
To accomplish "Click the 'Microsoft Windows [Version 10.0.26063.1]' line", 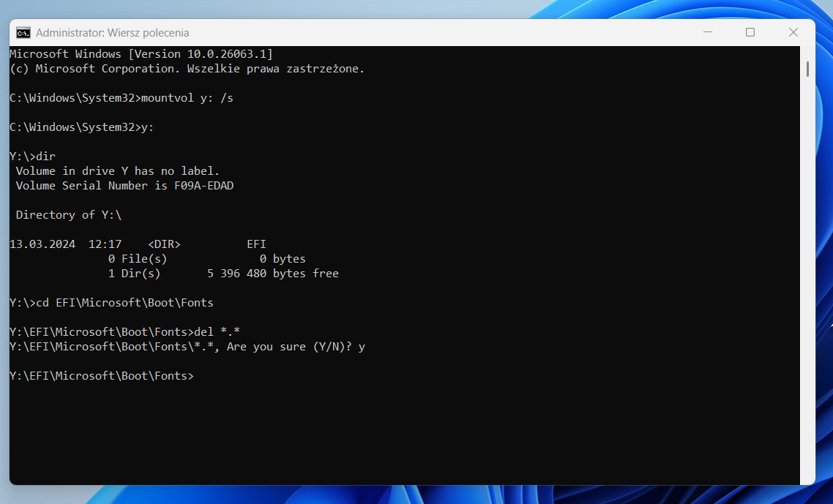I will 141,54.
